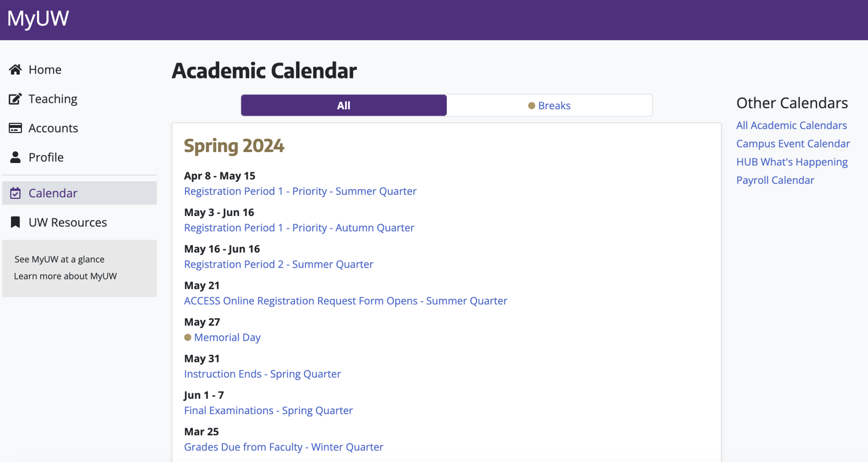This screenshot has height=462, width=868.
Task: Click the Profile person icon
Action: coord(15,157)
